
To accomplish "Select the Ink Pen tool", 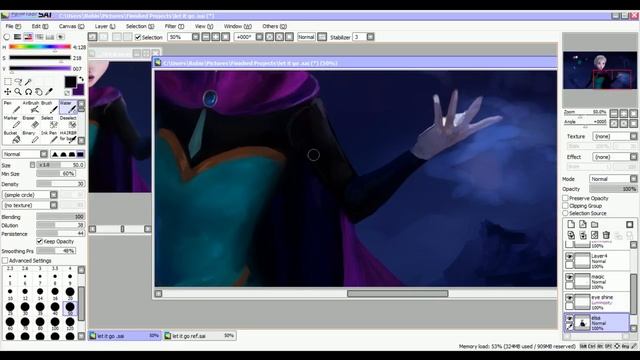I will pos(49,137).
